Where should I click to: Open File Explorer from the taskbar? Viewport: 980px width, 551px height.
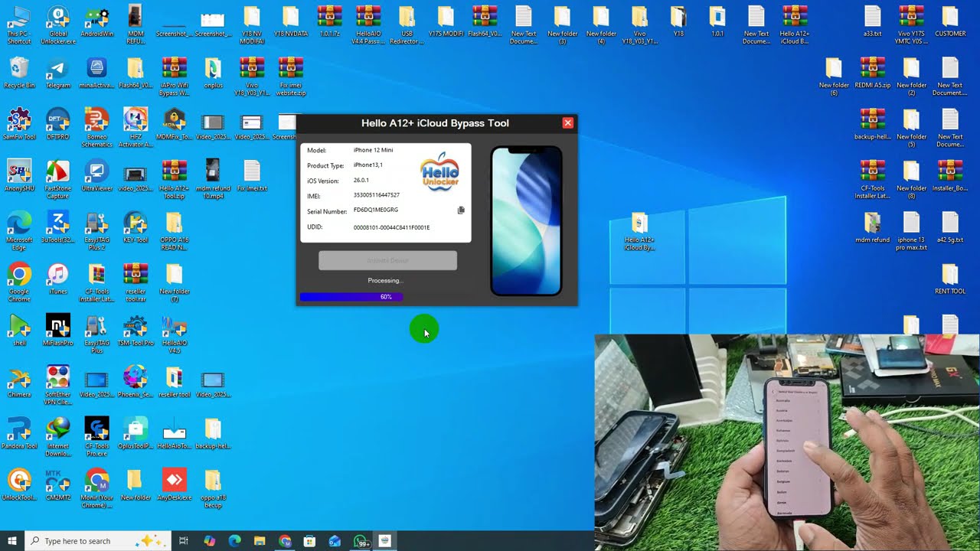pyautogui.click(x=260, y=541)
